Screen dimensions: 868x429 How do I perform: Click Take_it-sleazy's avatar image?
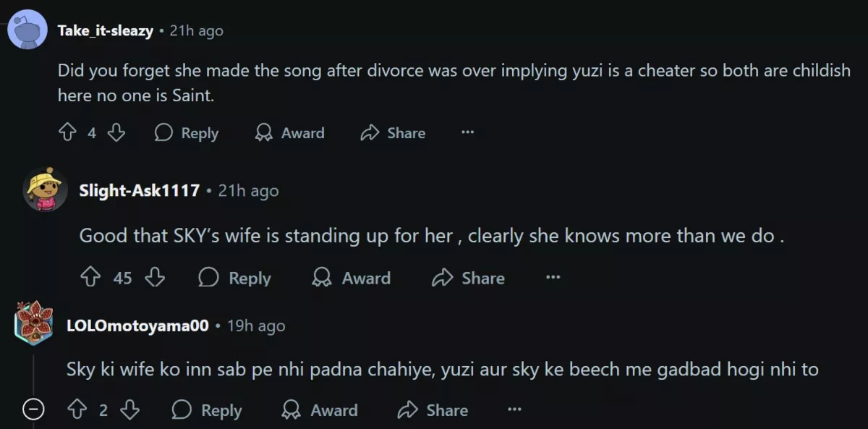pos(27,31)
